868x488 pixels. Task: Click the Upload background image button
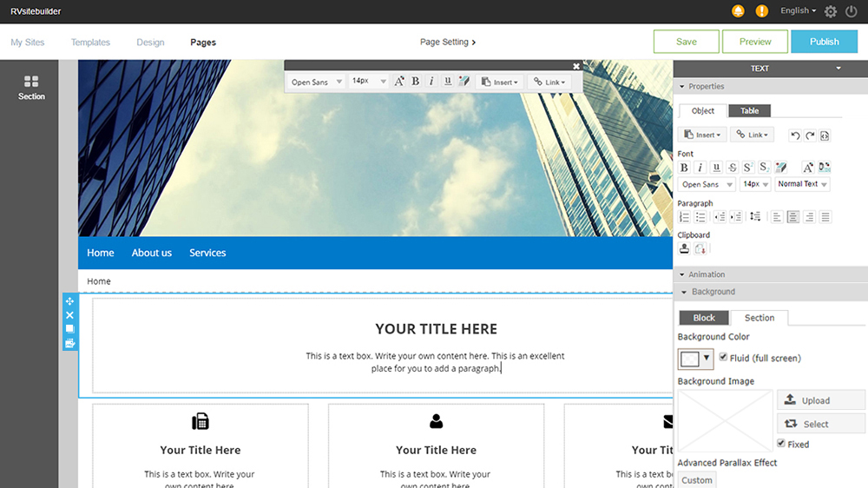(820, 400)
